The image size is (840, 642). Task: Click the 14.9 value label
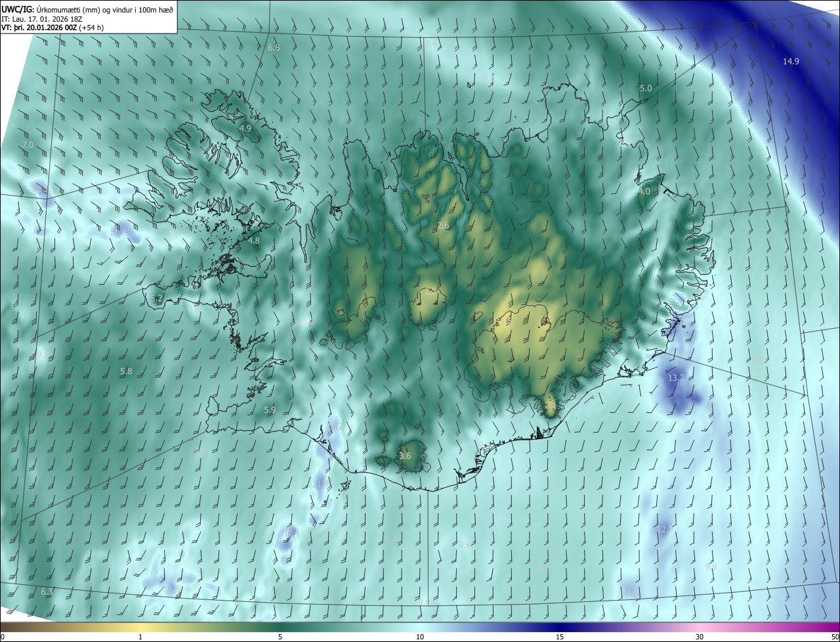pyautogui.click(x=791, y=62)
